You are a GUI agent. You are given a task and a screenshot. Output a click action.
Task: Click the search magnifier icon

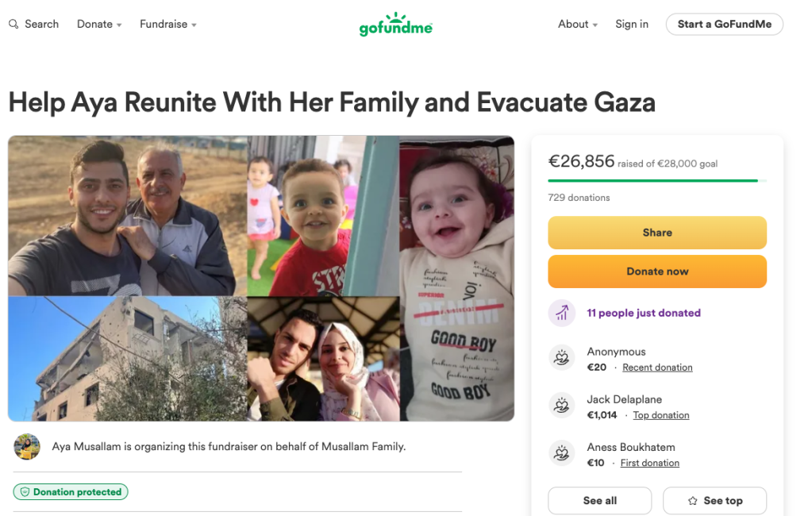(x=13, y=25)
